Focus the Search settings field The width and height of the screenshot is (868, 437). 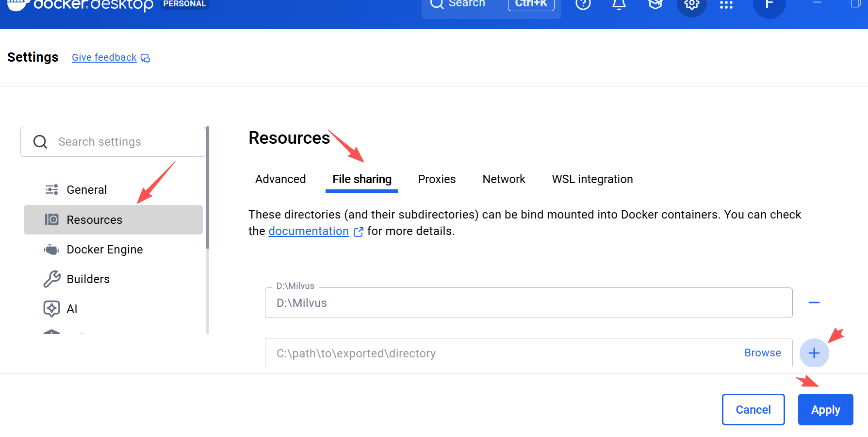(113, 142)
